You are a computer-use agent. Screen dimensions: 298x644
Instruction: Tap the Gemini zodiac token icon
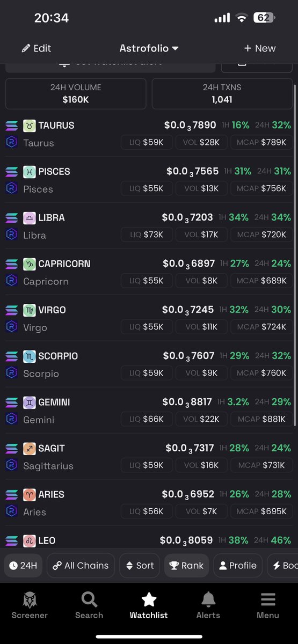click(x=29, y=402)
